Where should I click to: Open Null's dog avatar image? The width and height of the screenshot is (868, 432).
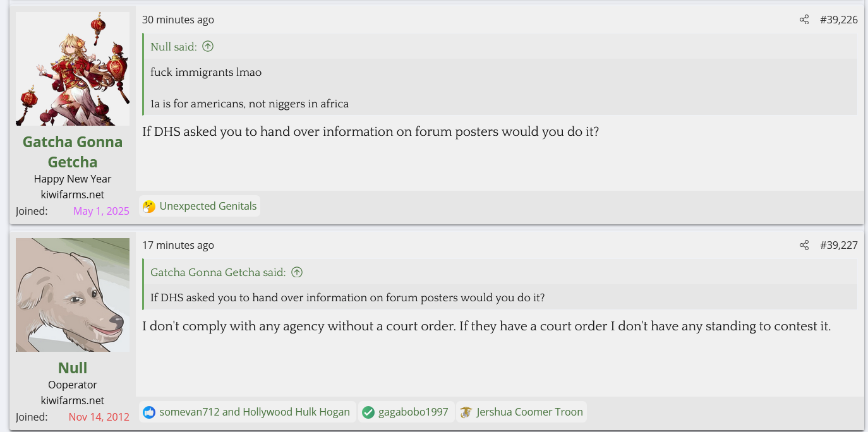point(73,295)
